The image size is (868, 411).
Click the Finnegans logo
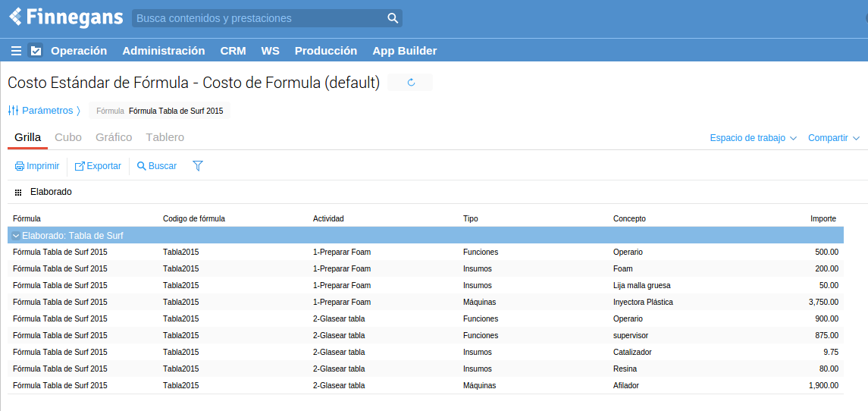(x=65, y=17)
